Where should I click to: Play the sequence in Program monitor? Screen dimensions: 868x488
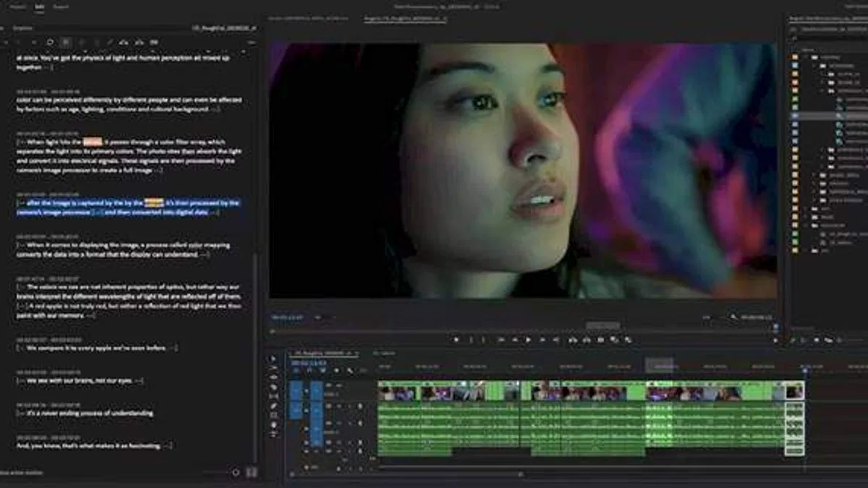(528, 340)
